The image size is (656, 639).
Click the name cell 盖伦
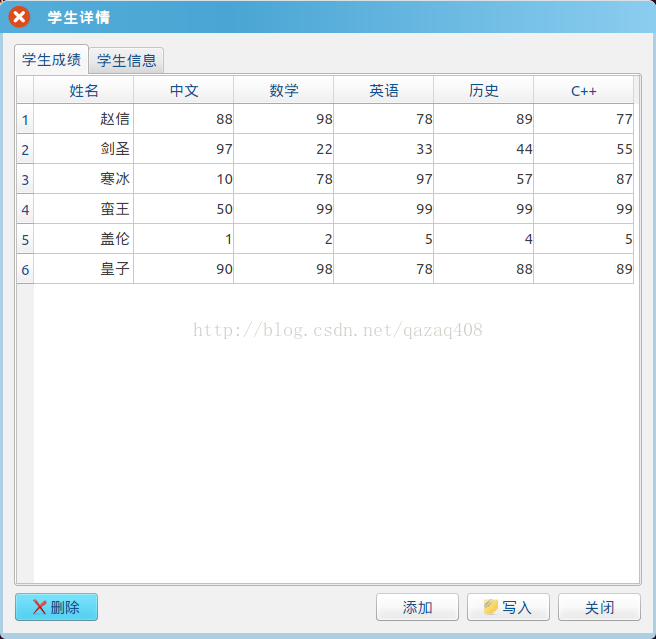coord(84,239)
